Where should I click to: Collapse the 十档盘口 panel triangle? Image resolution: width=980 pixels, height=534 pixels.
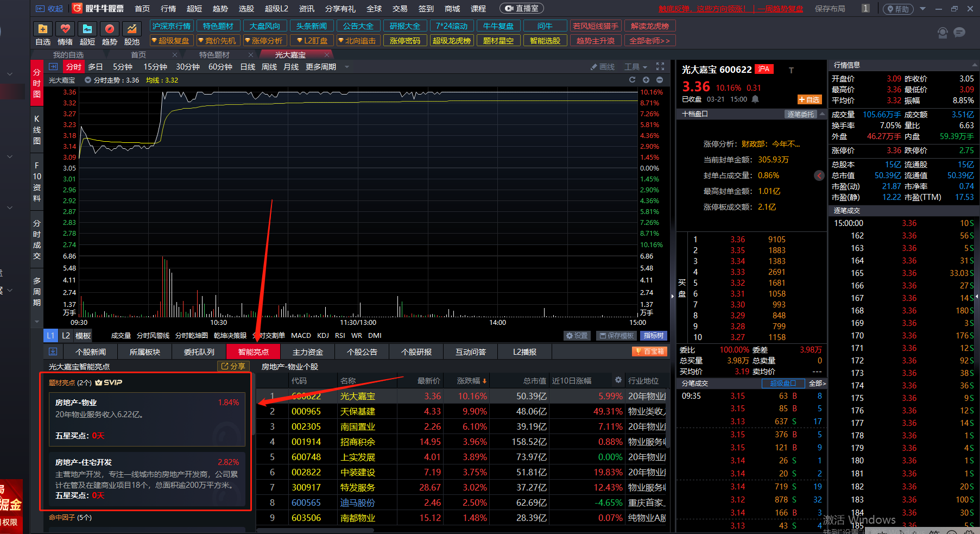823,114
